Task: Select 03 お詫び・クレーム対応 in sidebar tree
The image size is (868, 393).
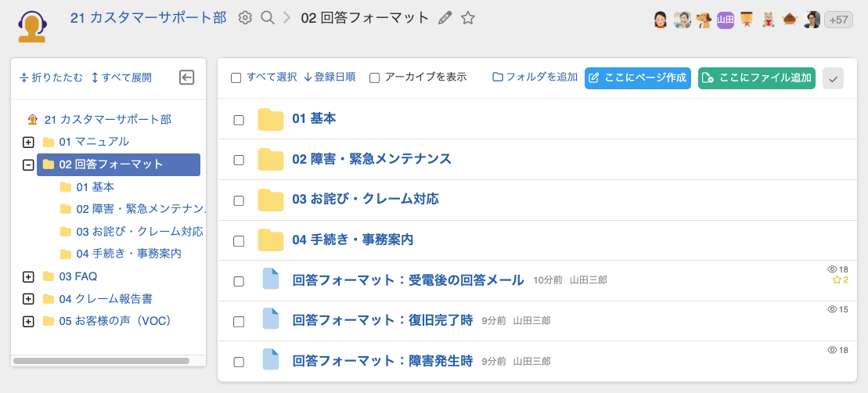Action: 139,232
